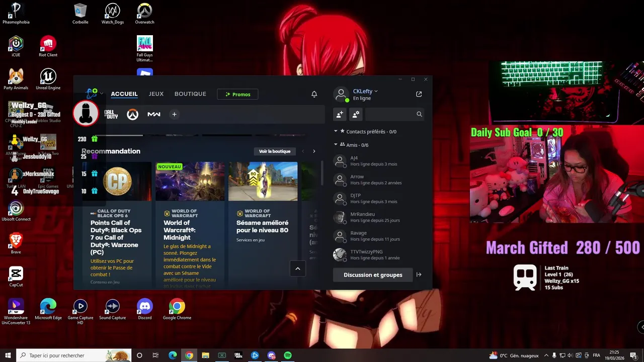The height and width of the screenshot is (362, 644).
Task: Select the Overwatch game icon in Battle.net
Action: tap(132, 115)
